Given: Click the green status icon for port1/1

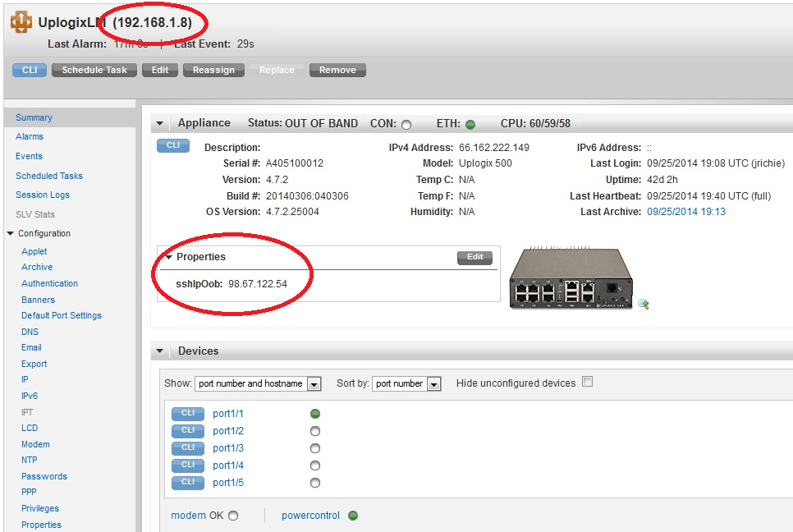Looking at the screenshot, I should (315, 414).
